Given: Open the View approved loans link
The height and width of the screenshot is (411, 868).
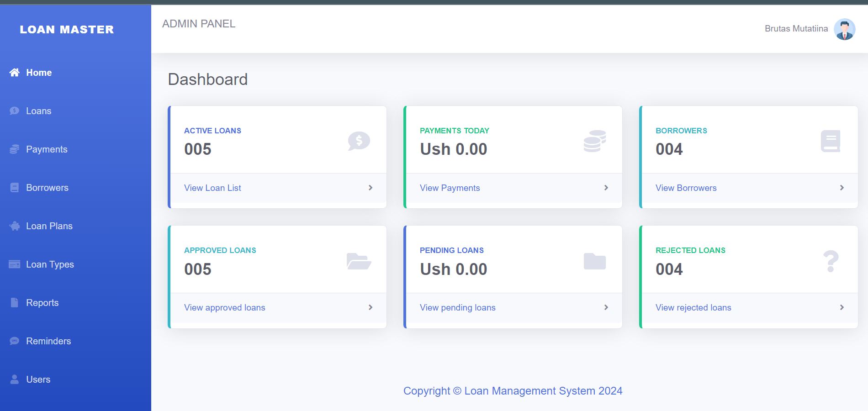Looking at the screenshot, I should 224,307.
